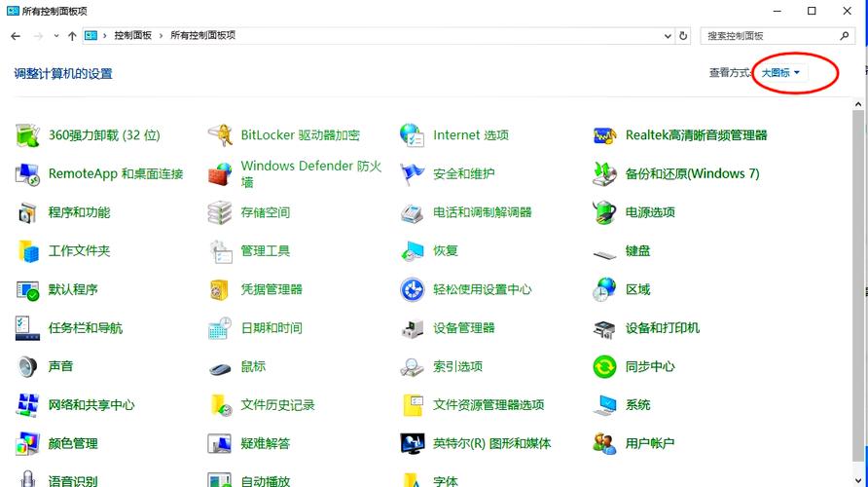The width and height of the screenshot is (868, 487).
Task: Open the 文件资源管理器选项 icon
Action: click(x=412, y=405)
